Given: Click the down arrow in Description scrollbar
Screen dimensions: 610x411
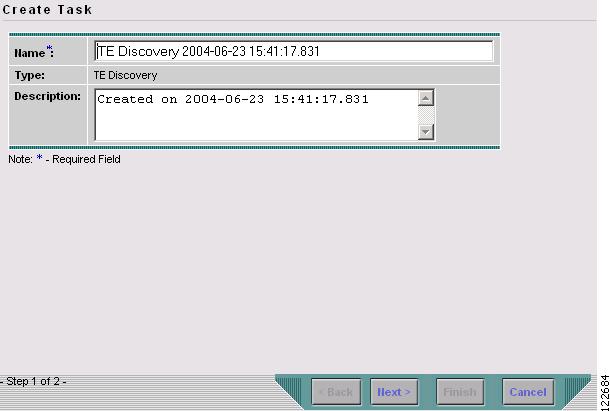Looking at the screenshot, I should [426, 132].
